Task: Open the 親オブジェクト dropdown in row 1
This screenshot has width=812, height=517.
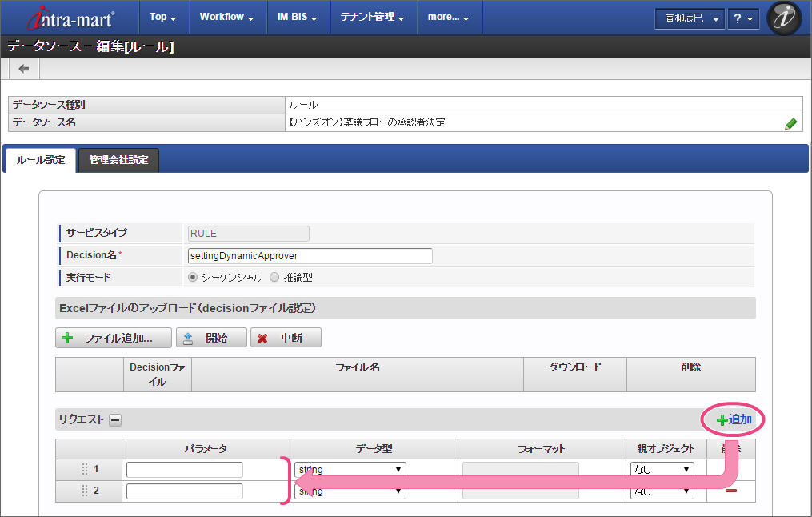Action: (x=662, y=469)
